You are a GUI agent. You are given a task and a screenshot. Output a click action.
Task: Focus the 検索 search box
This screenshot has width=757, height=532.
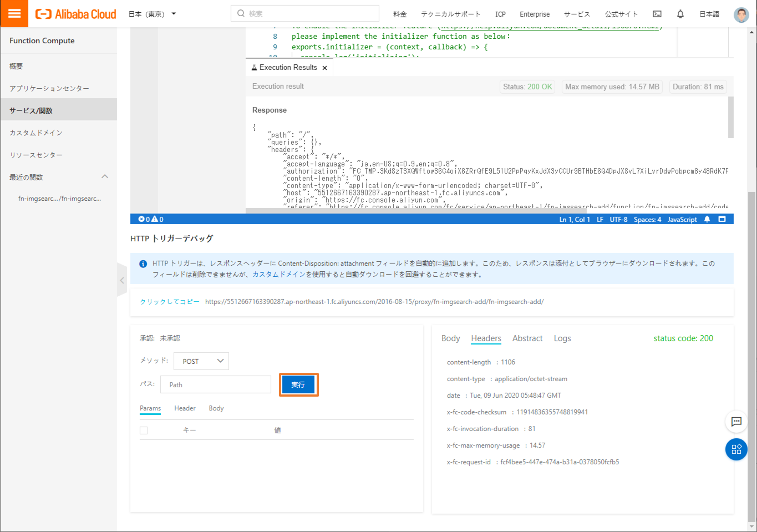pos(305,13)
